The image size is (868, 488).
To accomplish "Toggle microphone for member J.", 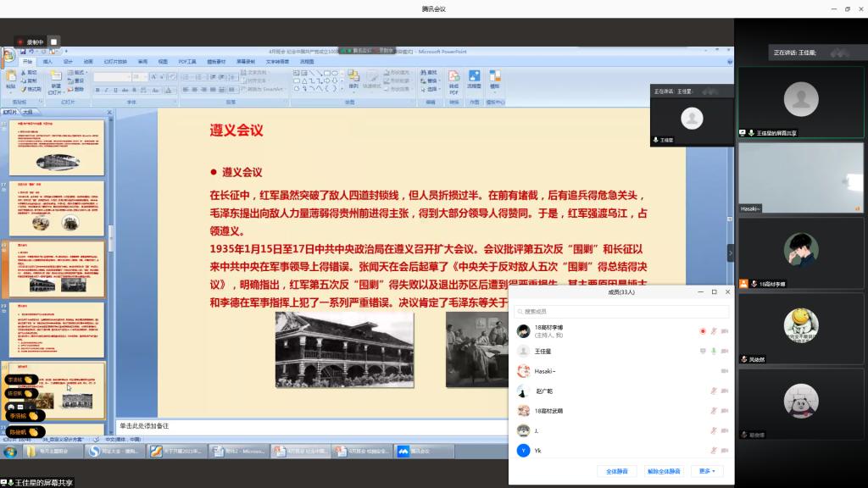I will click(x=713, y=430).
